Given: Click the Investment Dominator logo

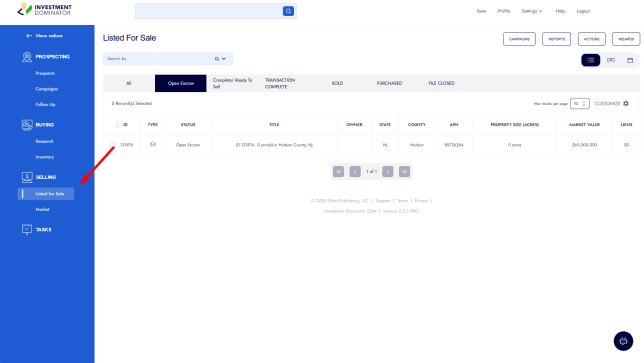Looking at the screenshot, I should [x=44, y=9].
